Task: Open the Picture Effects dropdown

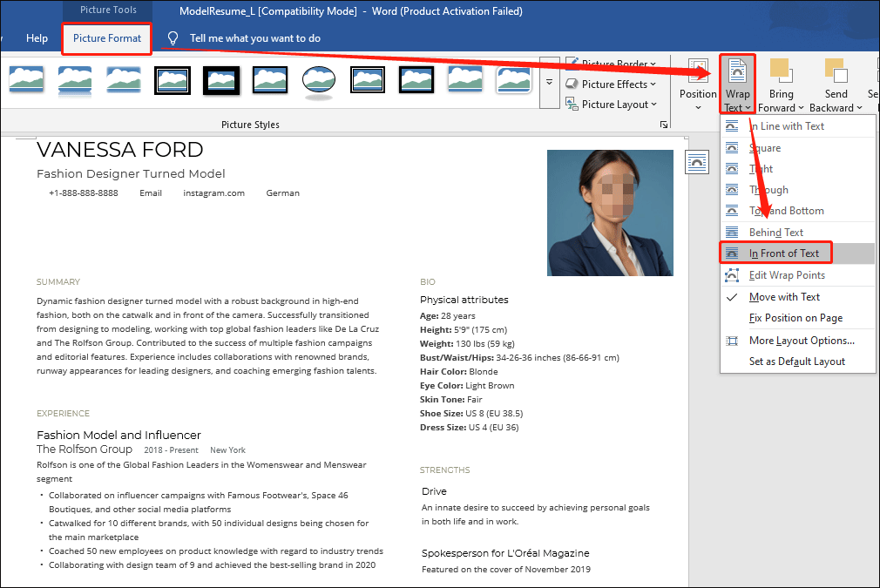Action: [x=611, y=84]
